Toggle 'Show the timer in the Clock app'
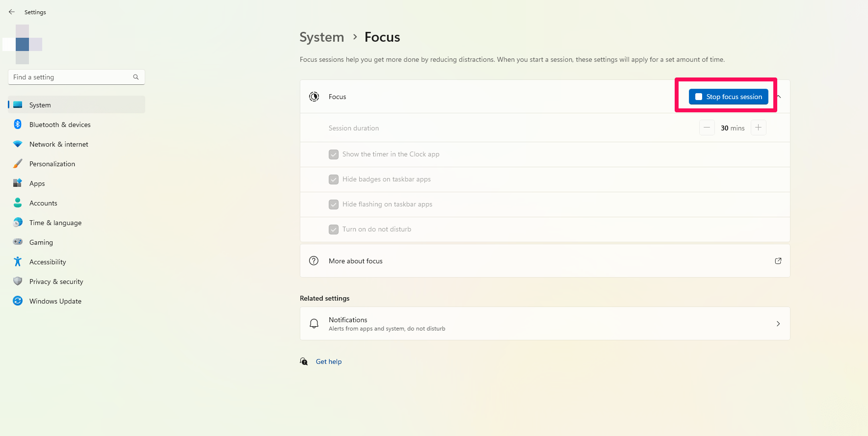The height and width of the screenshot is (436, 868). click(334, 154)
